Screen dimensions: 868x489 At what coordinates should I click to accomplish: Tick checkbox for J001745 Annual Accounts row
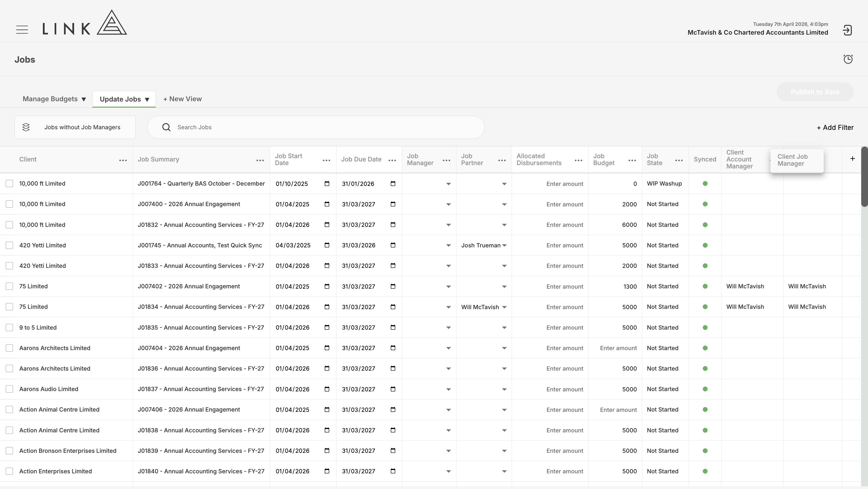point(9,245)
